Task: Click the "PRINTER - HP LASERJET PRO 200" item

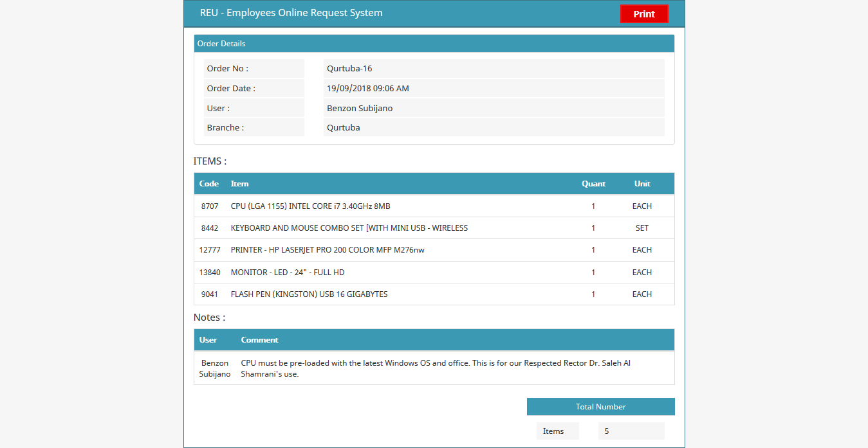Action: (328, 250)
